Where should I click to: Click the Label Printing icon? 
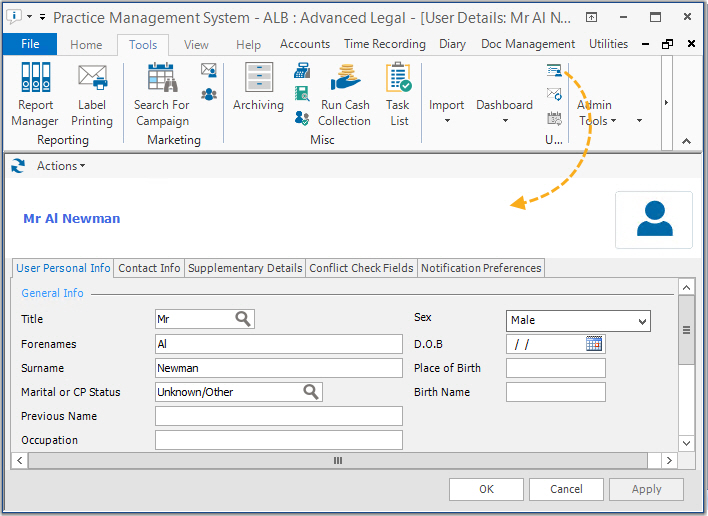[92, 96]
